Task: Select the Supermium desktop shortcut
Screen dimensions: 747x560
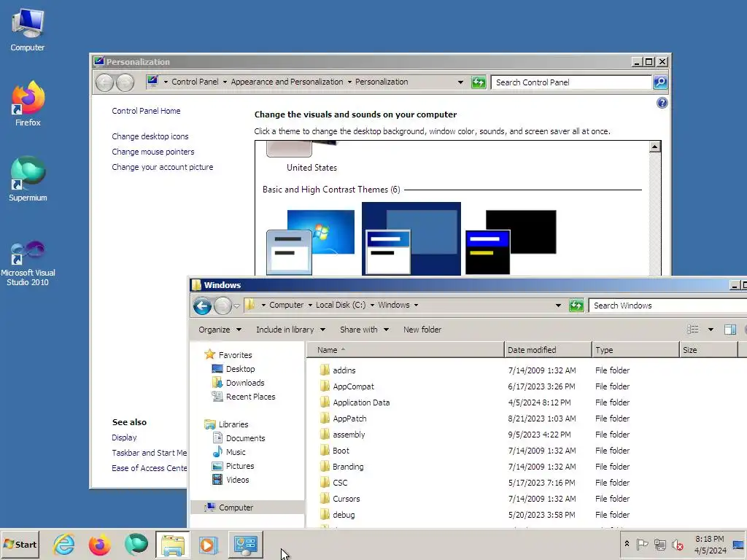Action: 28,179
